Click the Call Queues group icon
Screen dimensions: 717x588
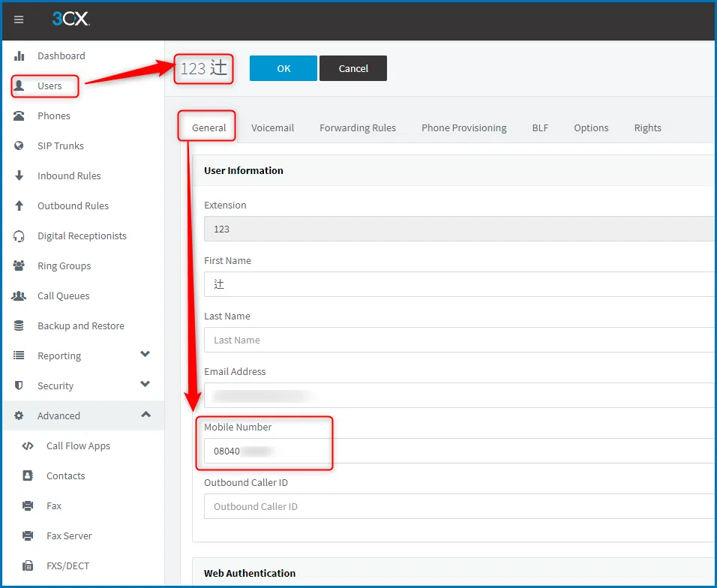19,295
